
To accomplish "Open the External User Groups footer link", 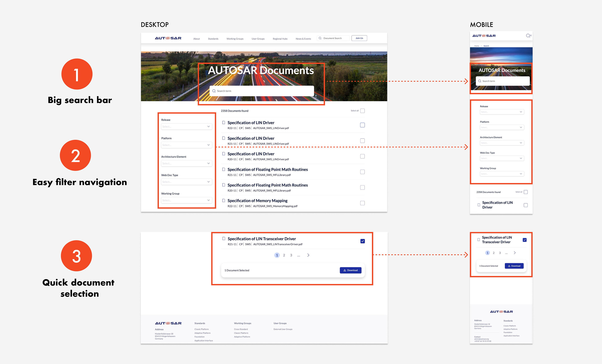I will (x=283, y=329).
